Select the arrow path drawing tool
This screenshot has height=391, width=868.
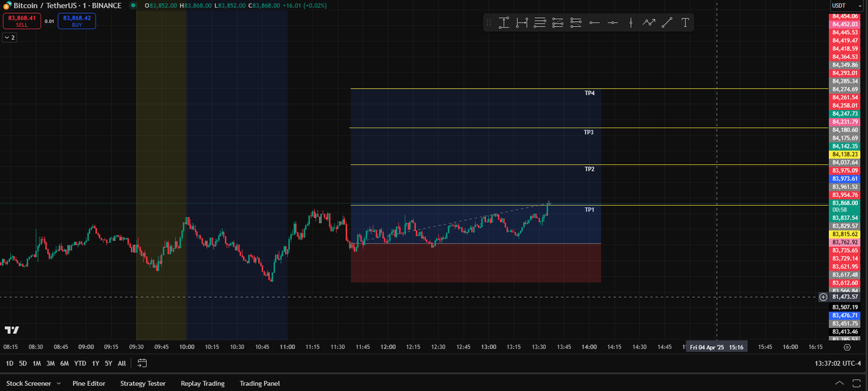649,23
